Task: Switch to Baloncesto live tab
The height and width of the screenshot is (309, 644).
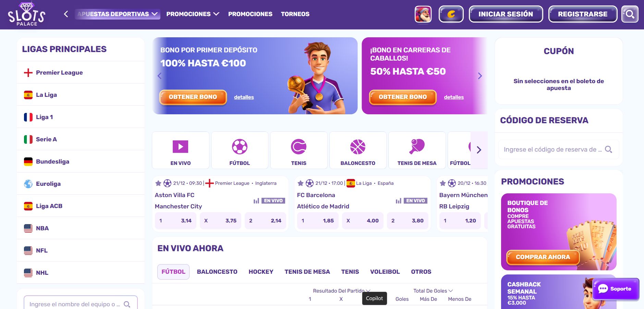Action: [x=217, y=272]
